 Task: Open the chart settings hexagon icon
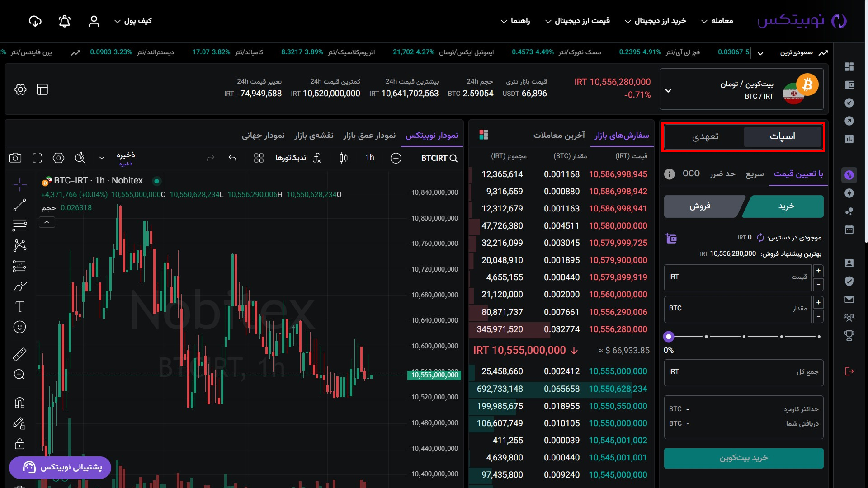click(x=58, y=158)
